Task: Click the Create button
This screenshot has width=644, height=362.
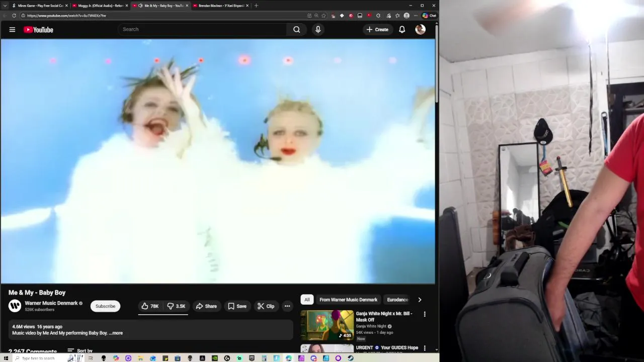Action: coord(377,30)
